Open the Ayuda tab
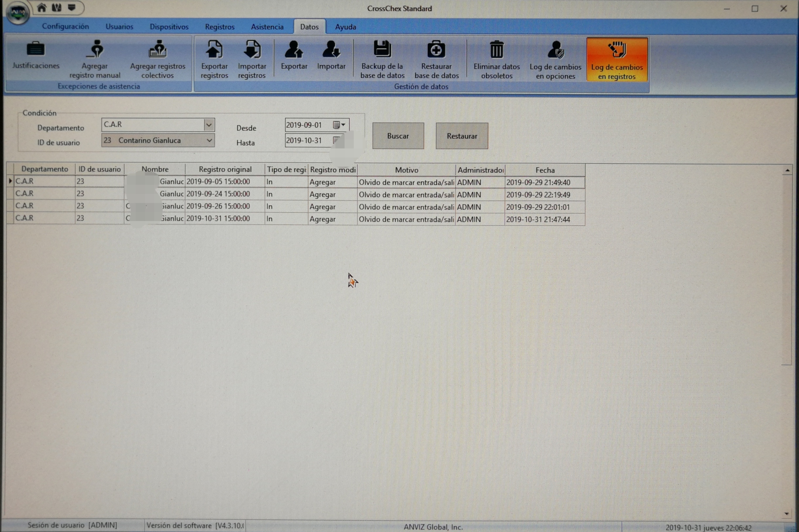The image size is (799, 532). tap(346, 27)
